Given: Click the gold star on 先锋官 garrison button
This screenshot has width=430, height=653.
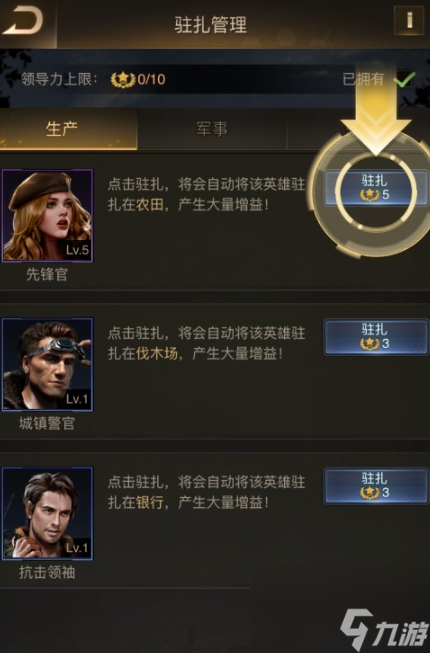Looking at the screenshot, I should pyautogui.click(x=369, y=194).
